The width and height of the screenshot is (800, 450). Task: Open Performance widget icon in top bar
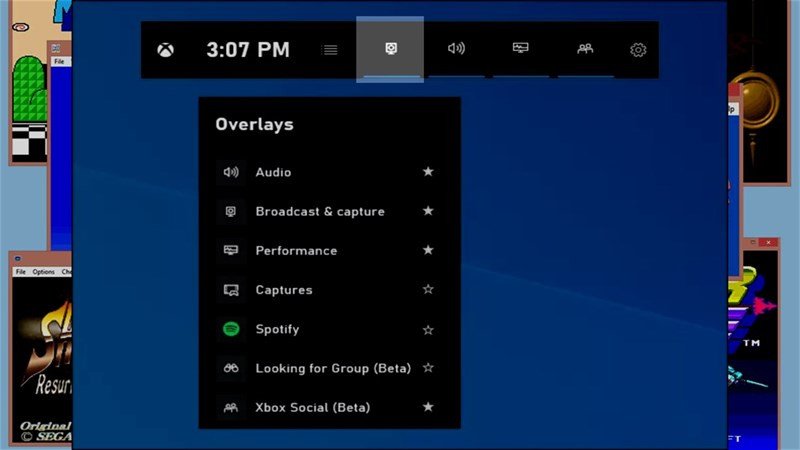tap(520, 49)
